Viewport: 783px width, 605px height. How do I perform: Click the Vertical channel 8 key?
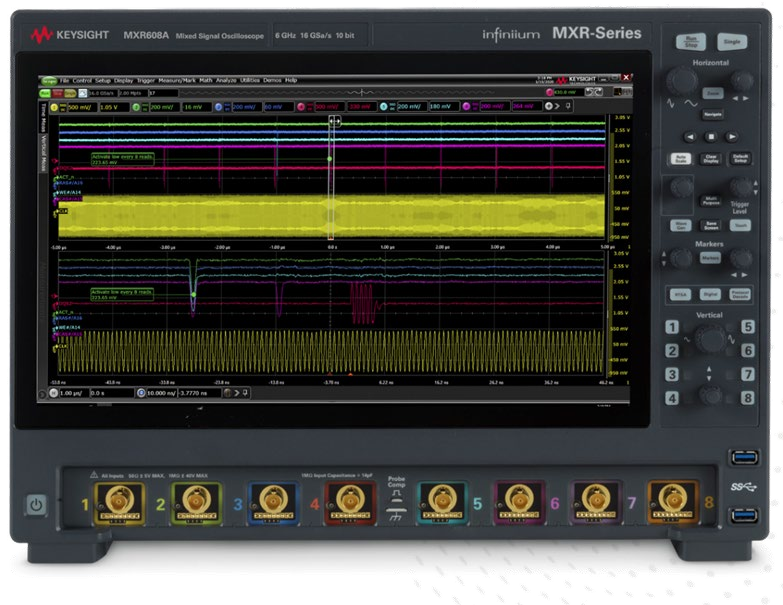[747, 398]
